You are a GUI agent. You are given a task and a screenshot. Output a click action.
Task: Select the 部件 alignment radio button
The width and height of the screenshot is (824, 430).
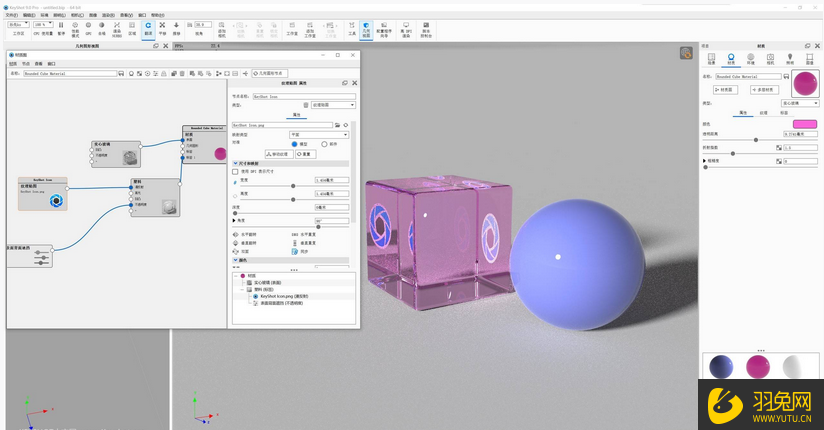[x=323, y=144]
